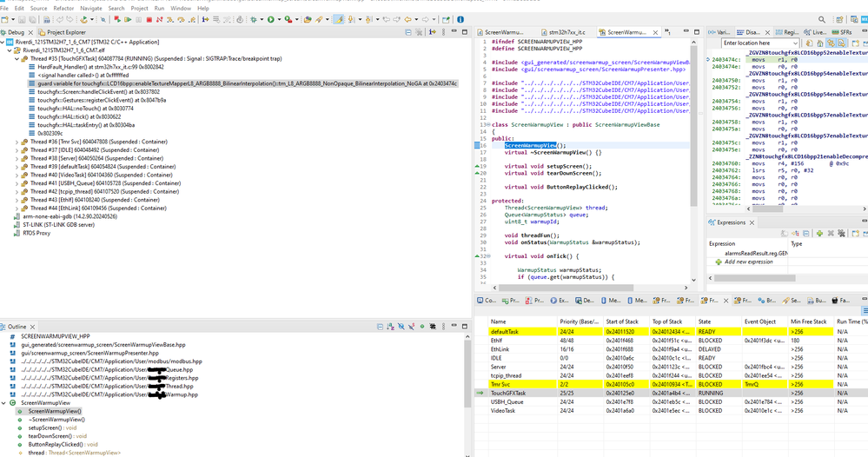Select the RTOS Proxy entry
This screenshot has height=457, width=868.
click(x=32, y=233)
